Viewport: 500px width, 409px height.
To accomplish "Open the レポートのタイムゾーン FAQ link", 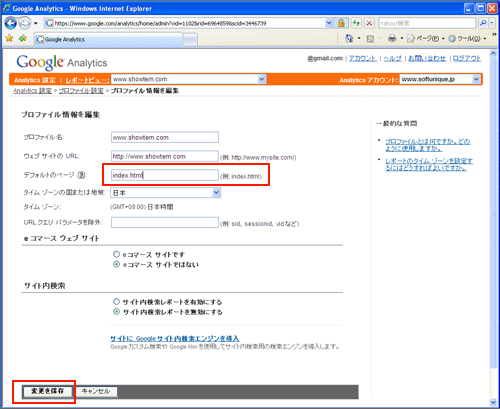I will 429,164.
